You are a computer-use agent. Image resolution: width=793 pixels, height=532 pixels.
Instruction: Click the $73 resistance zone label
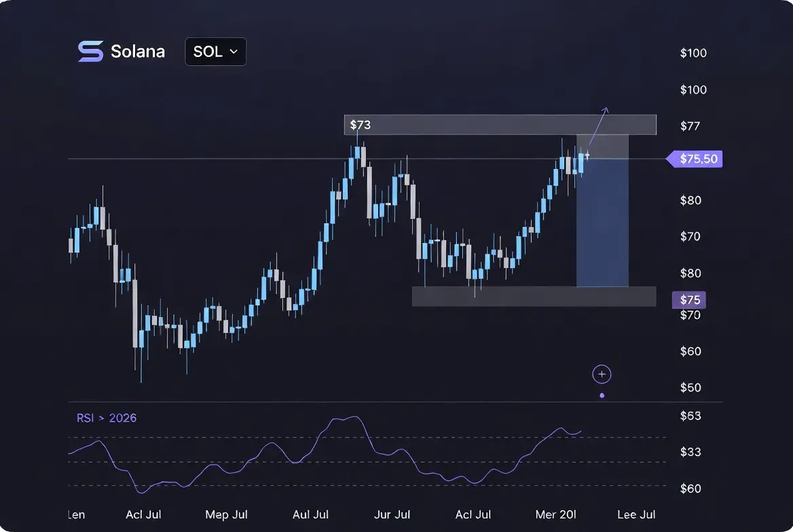pyautogui.click(x=361, y=124)
